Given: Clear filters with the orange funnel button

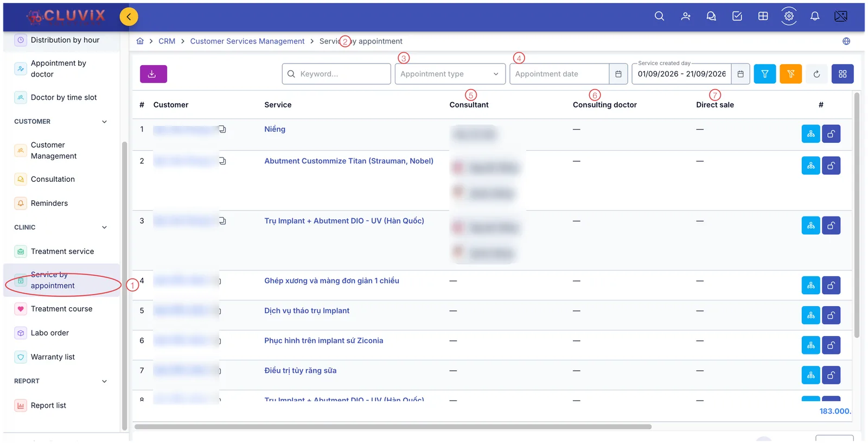Looking at the screenshot, I should pos(791,74).
